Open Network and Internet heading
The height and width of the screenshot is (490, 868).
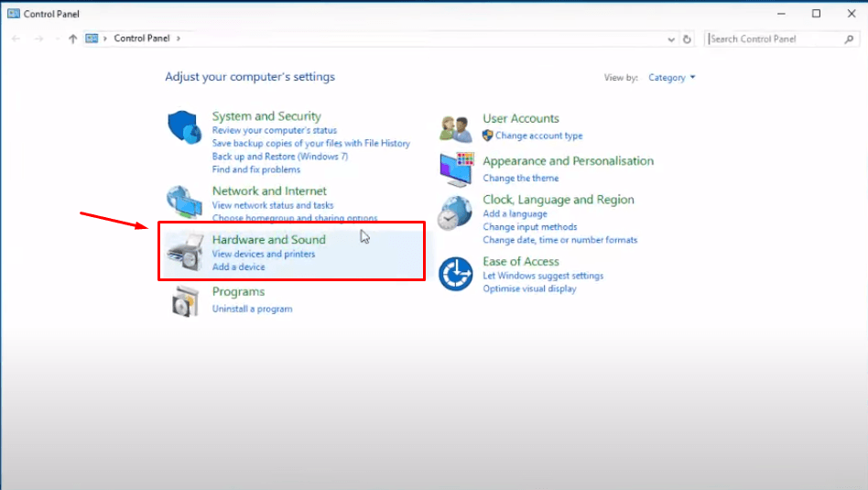[269, 191]
